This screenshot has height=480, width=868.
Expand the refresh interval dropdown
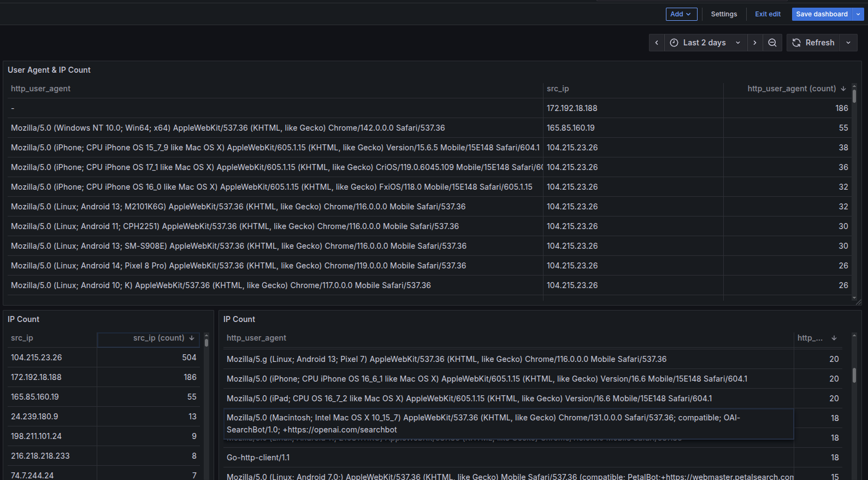[848, 43]
